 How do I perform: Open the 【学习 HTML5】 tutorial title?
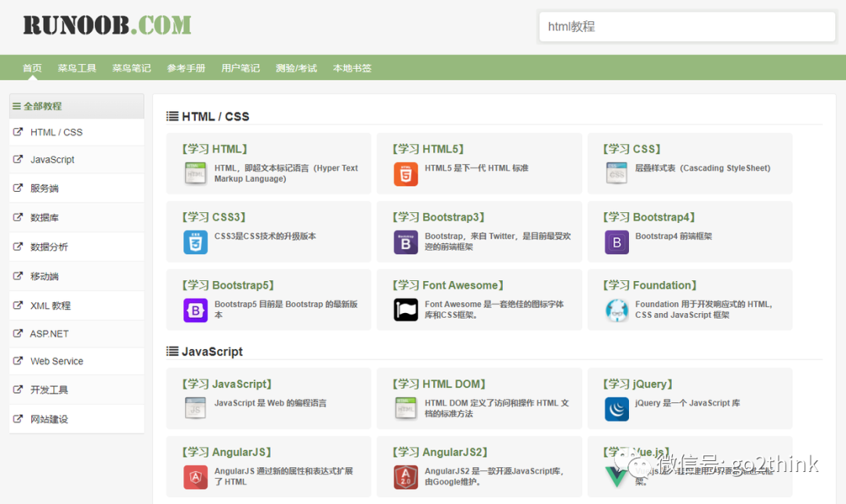click(x=428, y=149)
